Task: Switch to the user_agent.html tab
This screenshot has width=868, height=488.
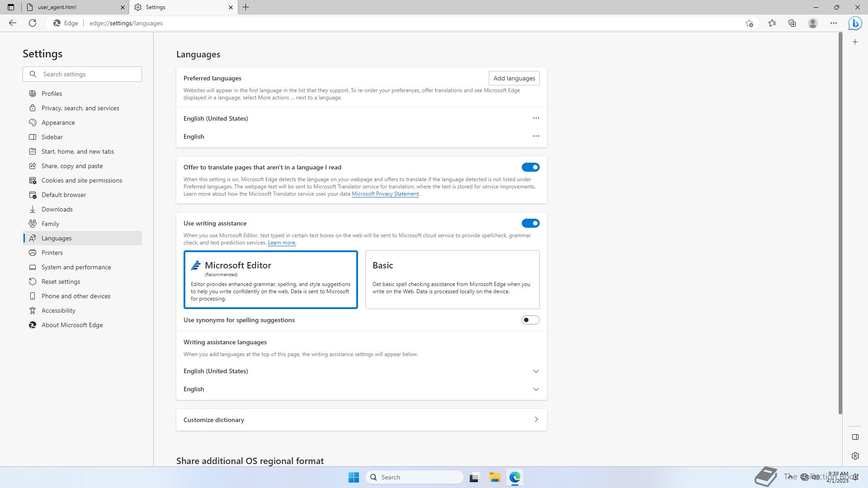Action: 75,7
